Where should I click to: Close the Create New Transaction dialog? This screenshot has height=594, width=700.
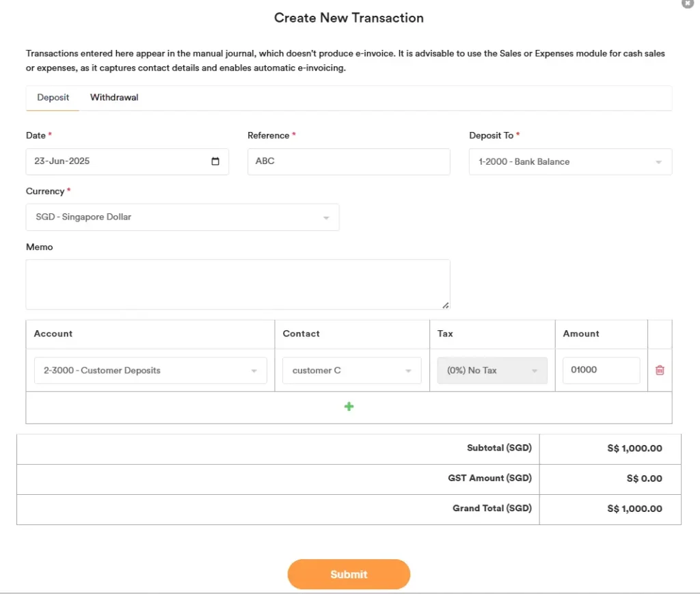[x=688, y=3]
